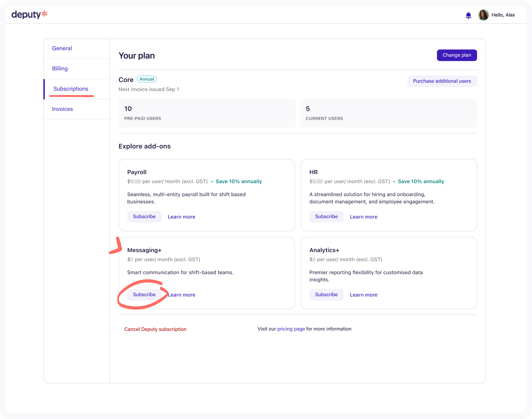Open Learn more for Analytics+

364,295
